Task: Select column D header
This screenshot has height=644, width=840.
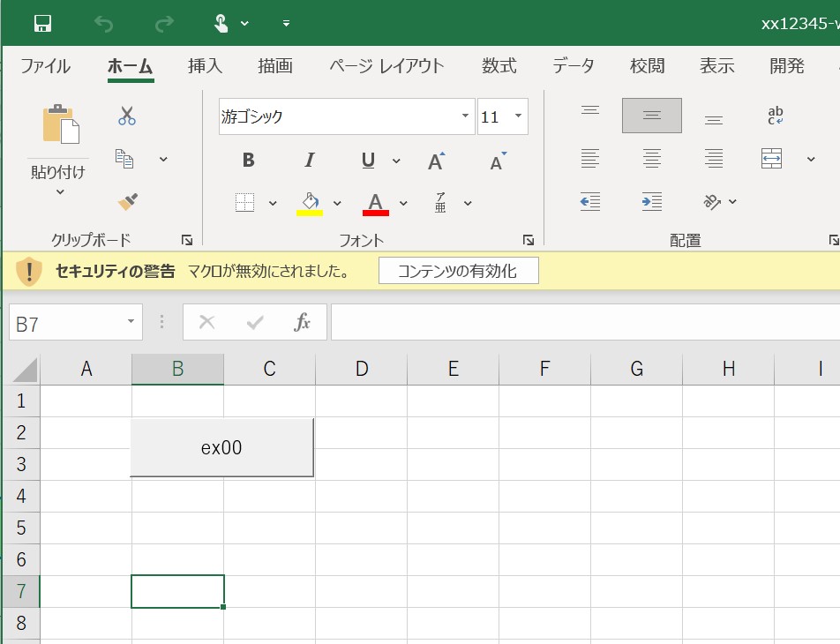Action: click(361, 370)
